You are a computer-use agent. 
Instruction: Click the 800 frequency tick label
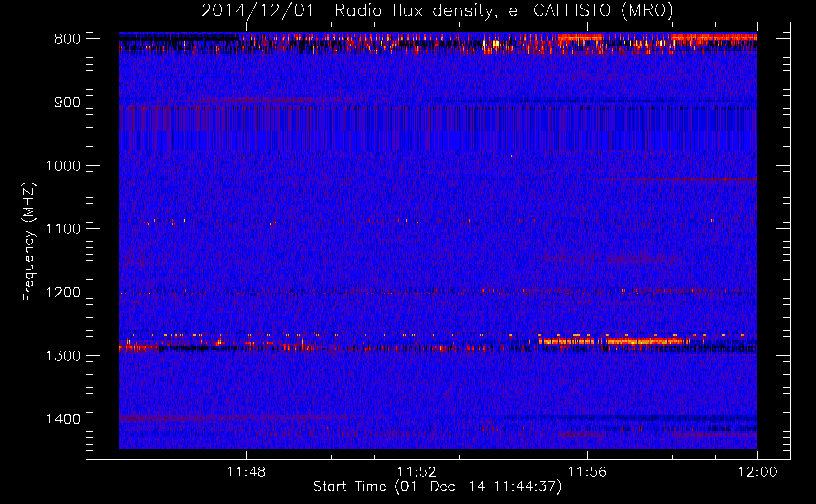pyautogui.click(x=68, y=39)
